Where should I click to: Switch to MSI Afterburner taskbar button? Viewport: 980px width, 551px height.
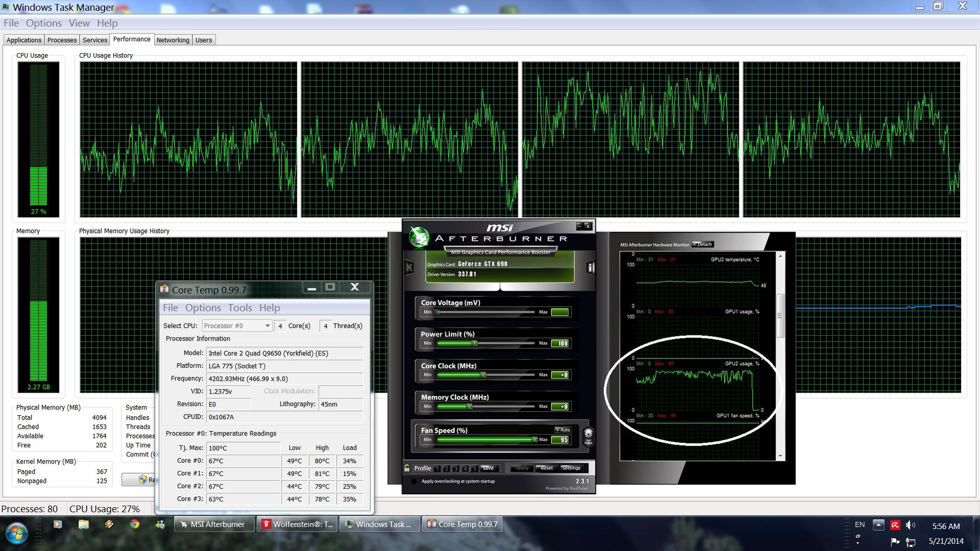tap(214, 524)
